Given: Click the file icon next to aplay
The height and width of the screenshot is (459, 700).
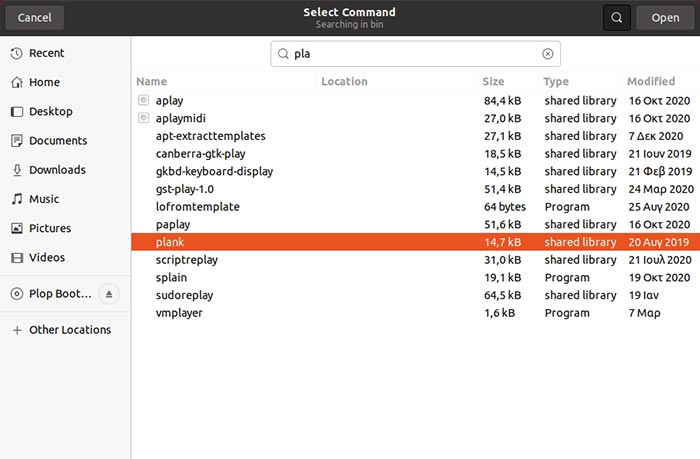Looking at the screenshot, I should click(x=143, y=100).
